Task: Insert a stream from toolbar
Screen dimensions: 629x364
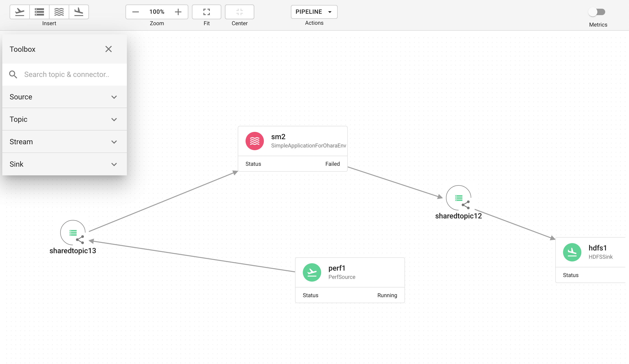Action: [x=59, y=12]
